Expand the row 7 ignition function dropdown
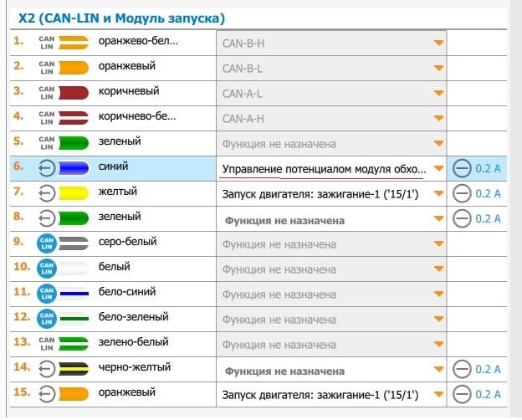Viewport: 522px width, 420px height. [x=331, y=193]
